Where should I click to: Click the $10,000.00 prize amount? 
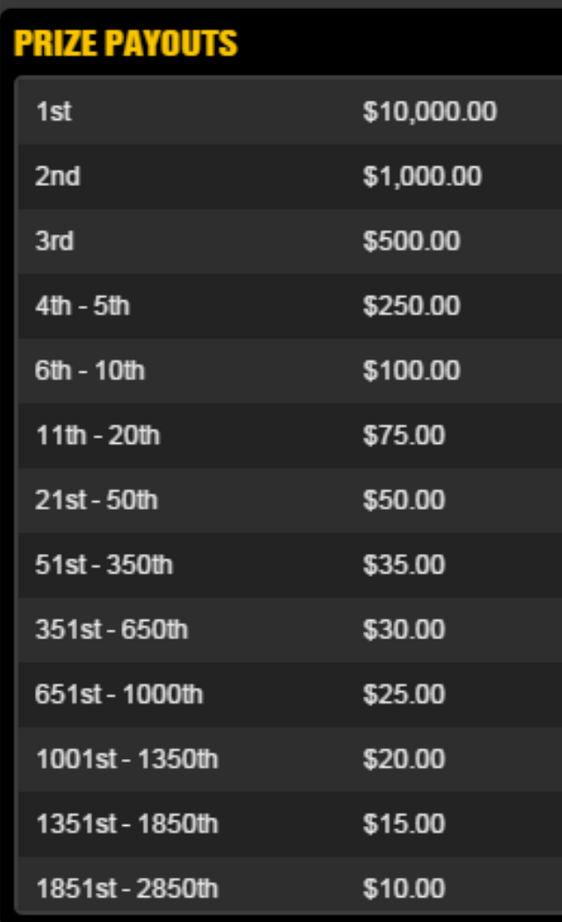tap(430, 112)
